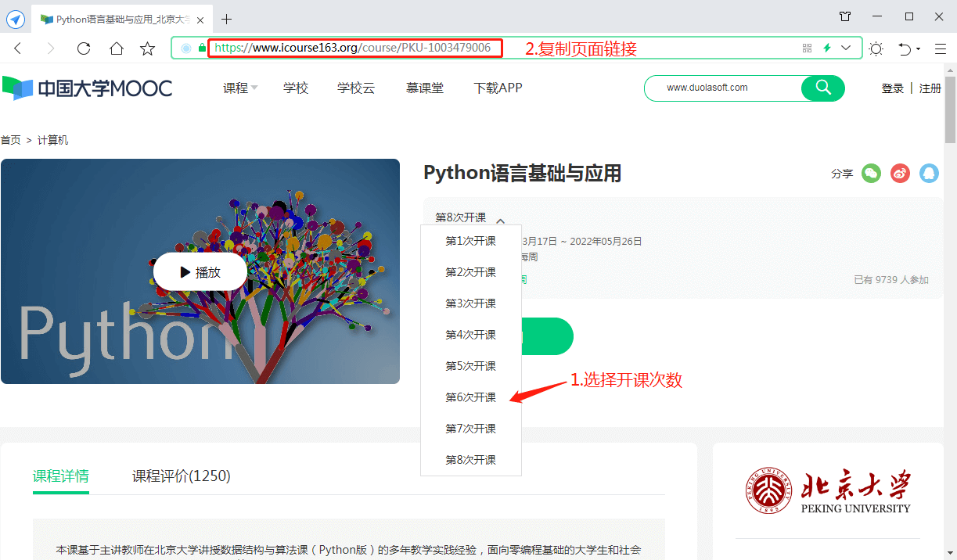Image resolution: width=957 pixels, height=560 pixels.
Task: Open new tab with plus icon
Action: [227, 19]
